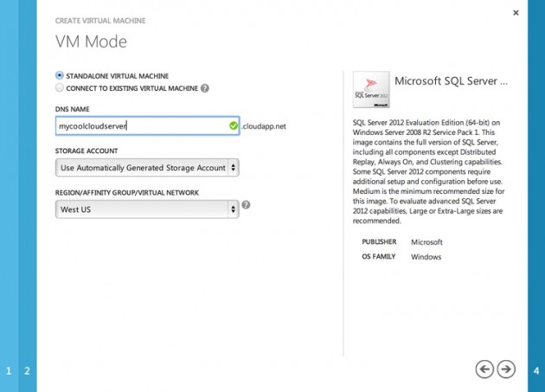
Task: Jump to wizard step 1
Action: coord(9,371)
